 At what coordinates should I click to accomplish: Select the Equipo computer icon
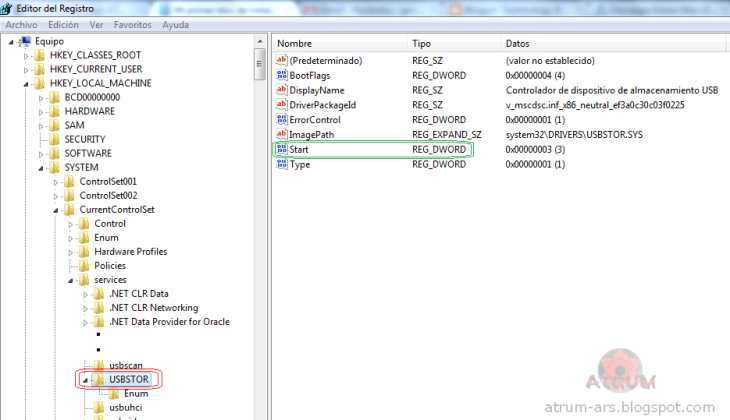26,41
